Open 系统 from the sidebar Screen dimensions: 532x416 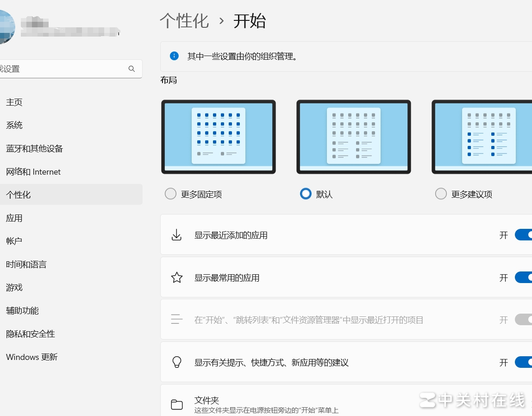tap(14, 125)
